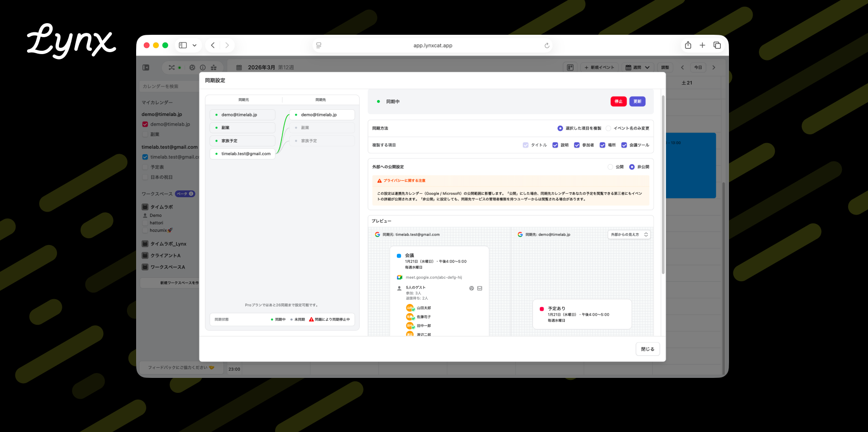
Task: Toggle the 説明 checkbox
Action: (555, 145)
